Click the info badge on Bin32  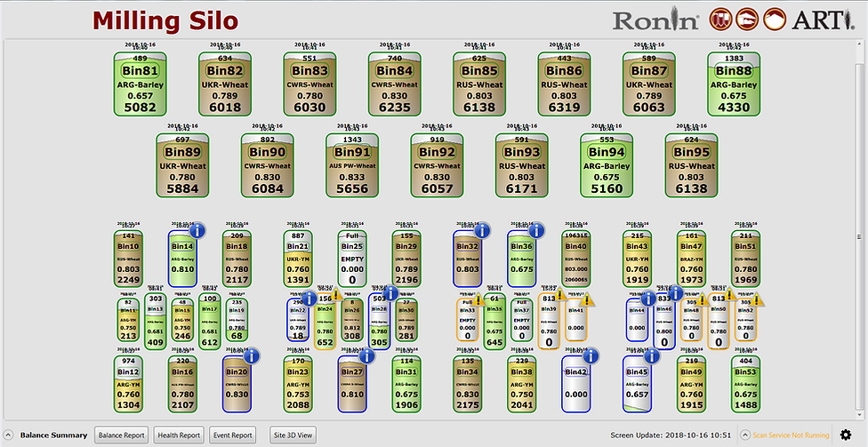pyautogui.click(x=482, y=230)
